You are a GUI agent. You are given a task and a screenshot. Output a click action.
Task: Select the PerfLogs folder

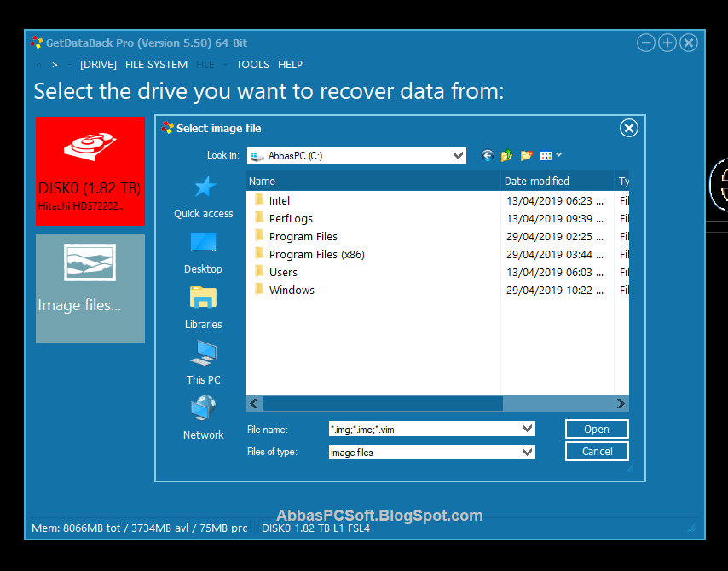tap(283, 218)
